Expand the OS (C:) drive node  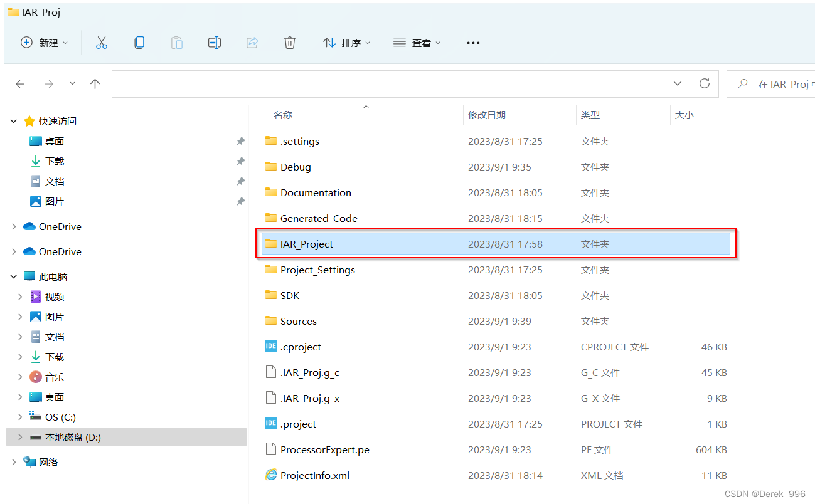pos(21,417)
